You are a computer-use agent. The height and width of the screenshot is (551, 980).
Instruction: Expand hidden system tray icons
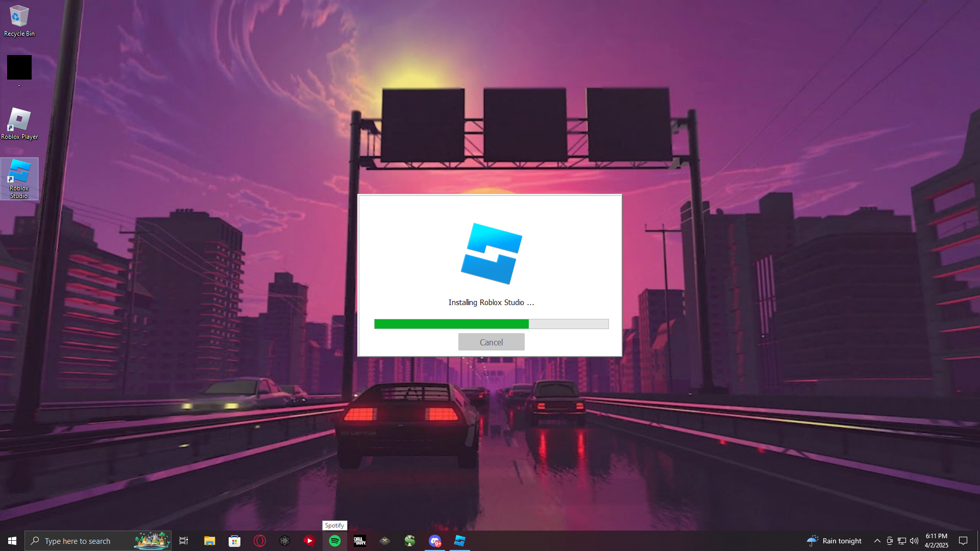tap(877, 541)
